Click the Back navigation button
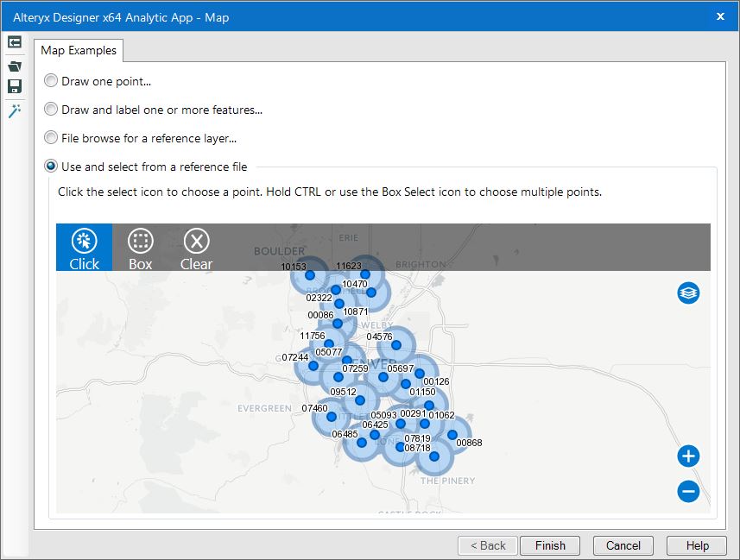740x560 pixels. tap(487, 545)
